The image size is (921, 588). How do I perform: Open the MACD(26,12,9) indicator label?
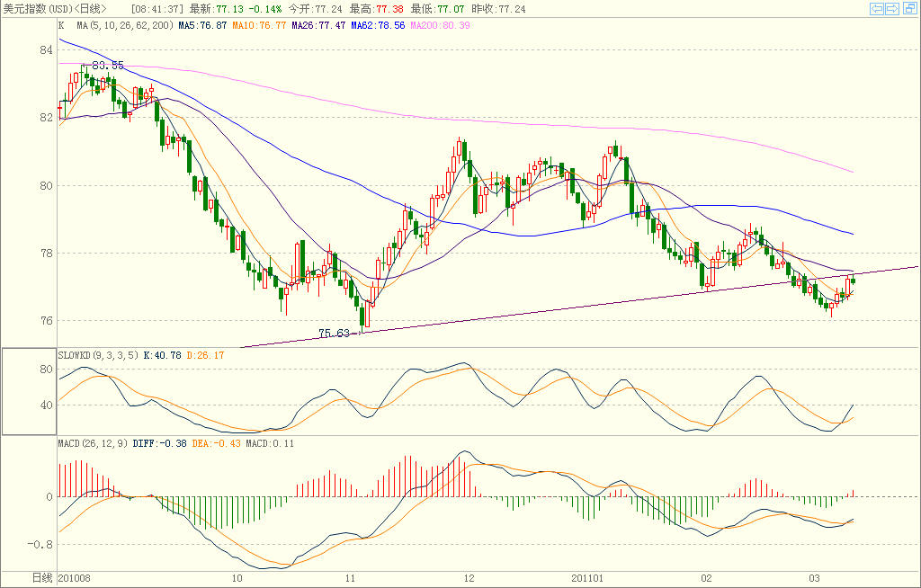coord(93,443)
